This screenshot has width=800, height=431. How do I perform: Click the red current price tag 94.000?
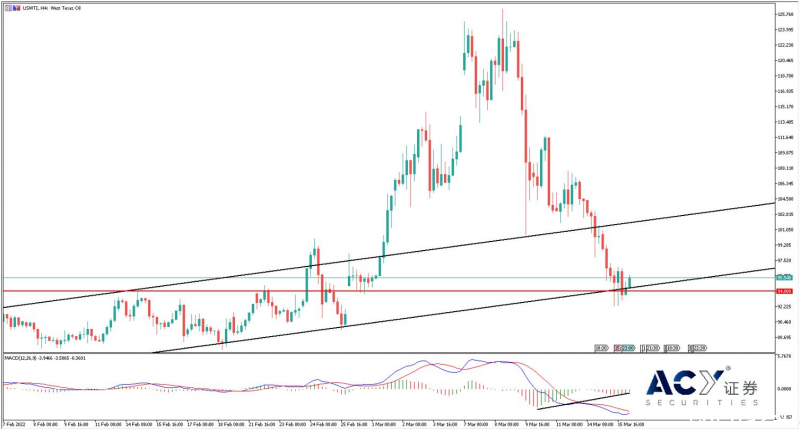click(x=784, y=291)
